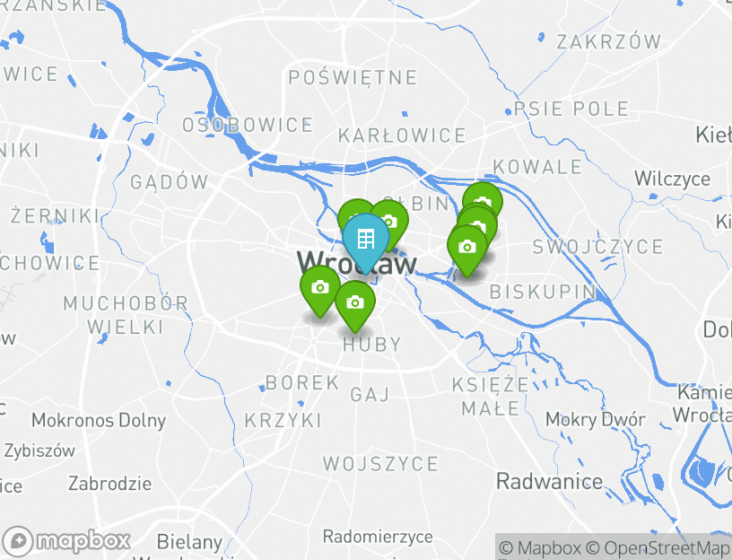The image size is (732, 560).
Task: Click the blue building marker over Wrocław
Action: coord(366,241)
